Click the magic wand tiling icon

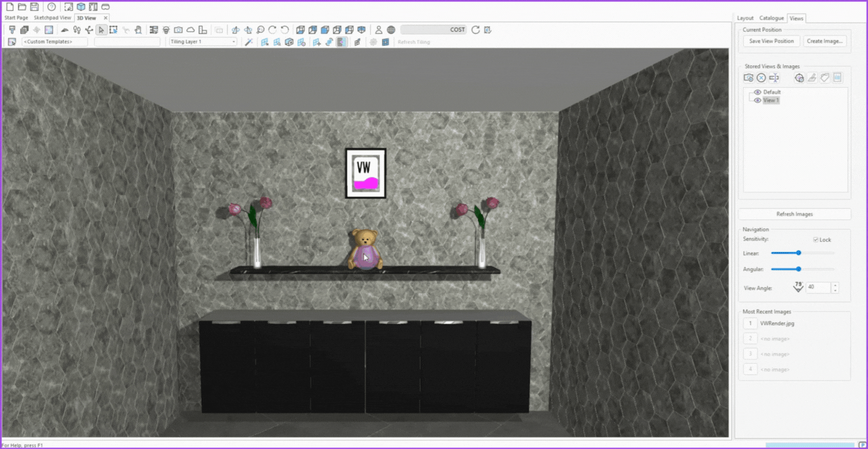[249, 42]
